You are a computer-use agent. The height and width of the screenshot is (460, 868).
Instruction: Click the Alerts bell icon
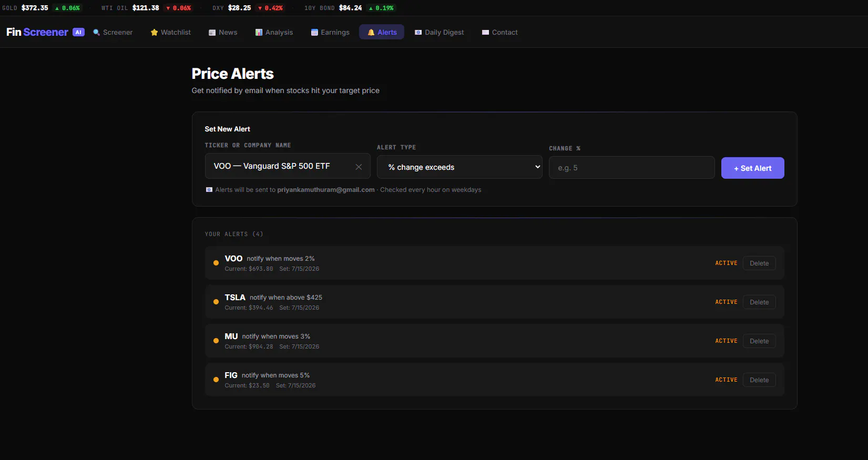point(371,33)
